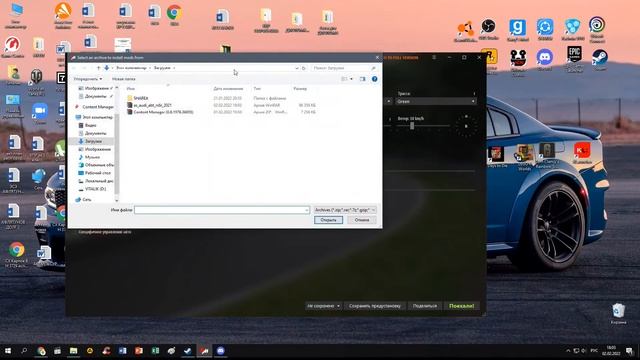The height and width of the screenshot is (360, 640).
Task: Click the Up arrow in the file dialog
Action: click(98, 68)
